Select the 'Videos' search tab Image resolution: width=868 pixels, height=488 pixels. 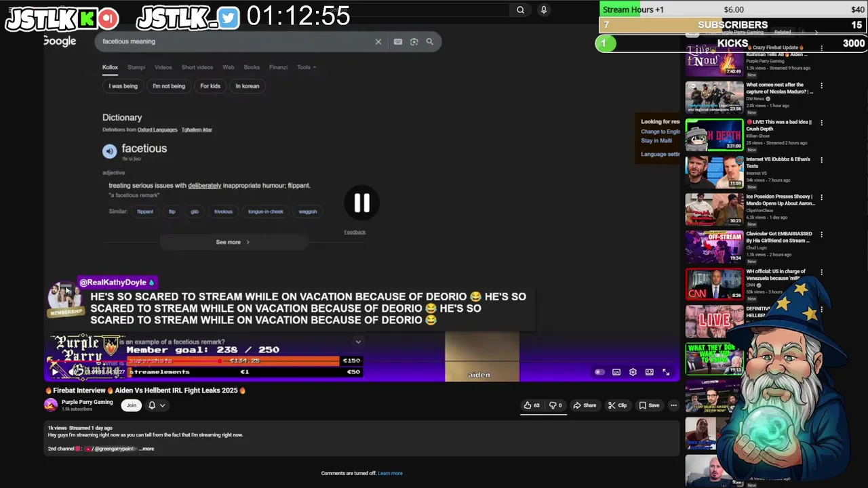[163, 67]
